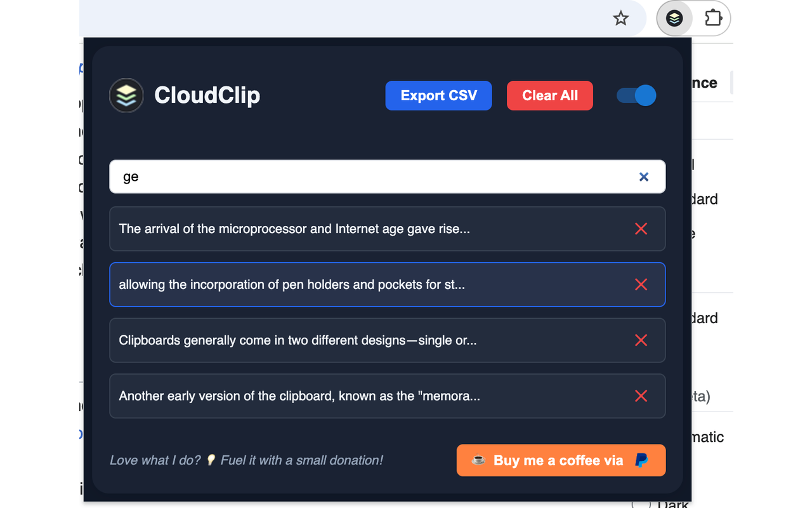Remove the clipboard designs entry with red X
The height and width of the screenshot is (508, 812).
click(641, 340)
